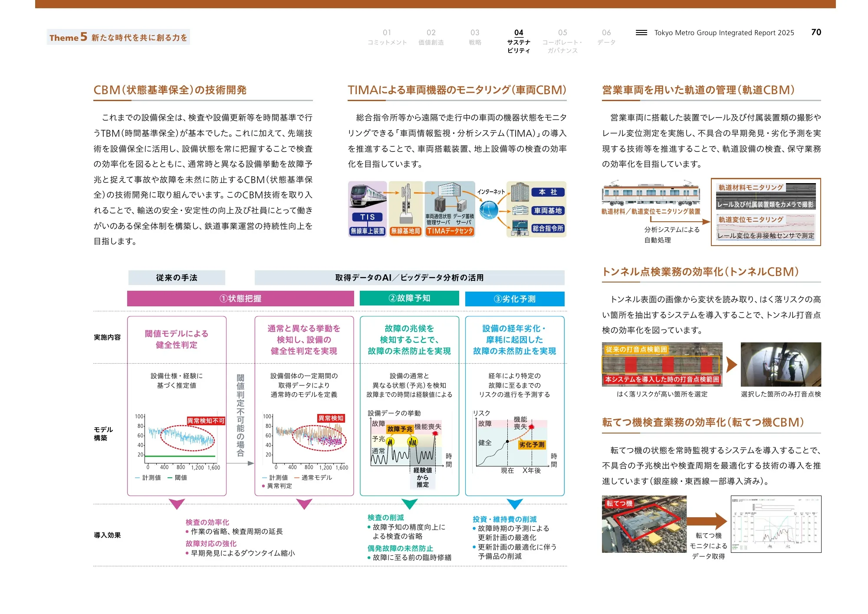Screen dimensions: 868x614
Task: Go to section 01 コミットメント tab
Action: tap(387, 37)
